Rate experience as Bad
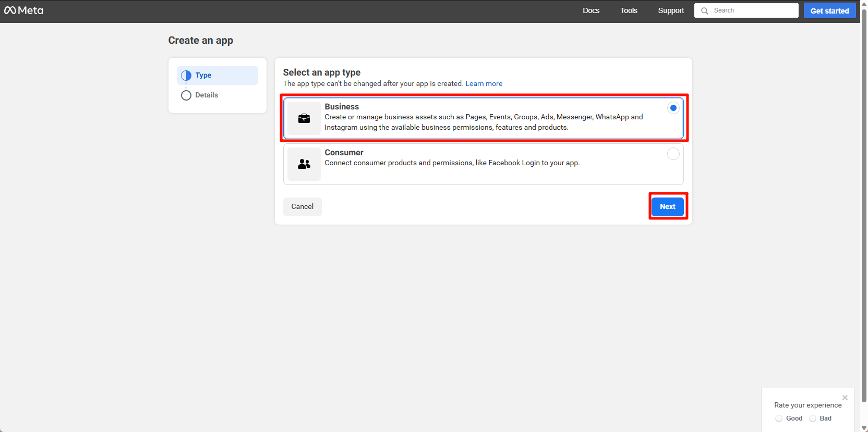The height and width of the screenshot is (432, 868). coord(813,418)
